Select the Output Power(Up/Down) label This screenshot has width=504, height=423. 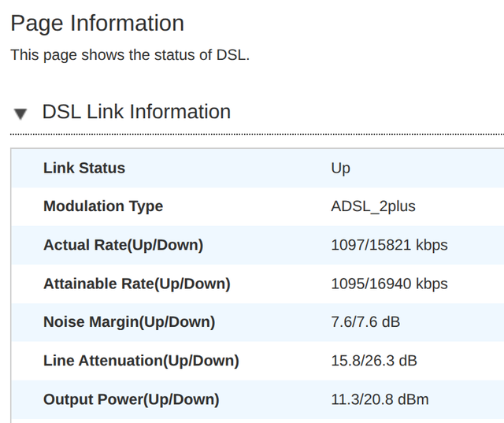tap(132, 399)
